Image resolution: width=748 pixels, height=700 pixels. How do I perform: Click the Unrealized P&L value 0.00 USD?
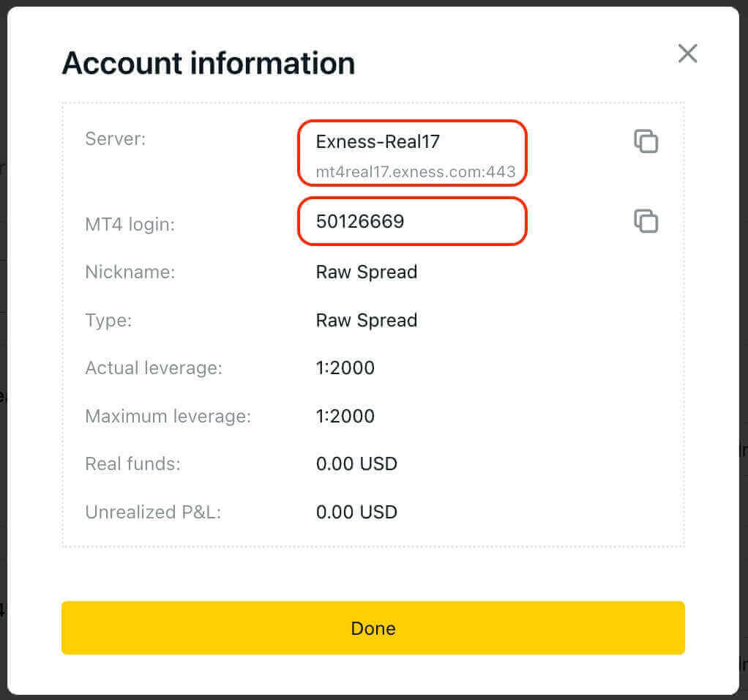click(x=356, y=512)
